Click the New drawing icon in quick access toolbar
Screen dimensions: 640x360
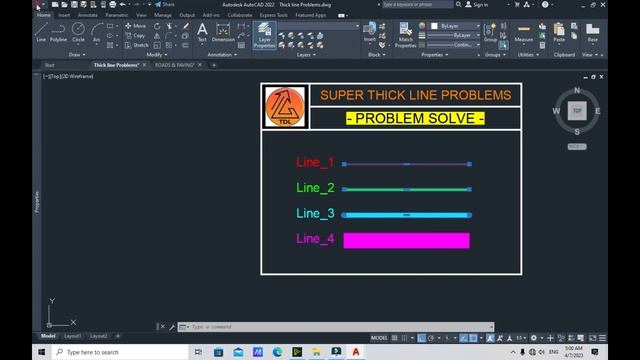tap(55, 4)
